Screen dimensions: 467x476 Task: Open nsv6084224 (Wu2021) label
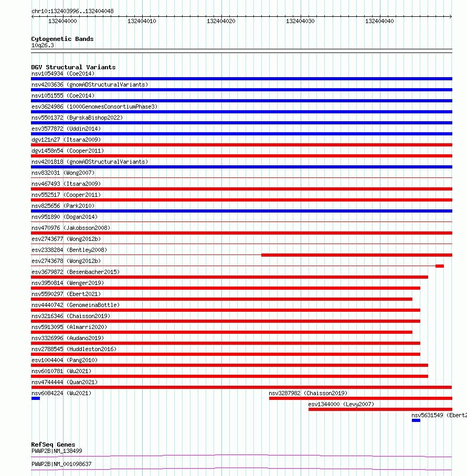pos(61,394)
